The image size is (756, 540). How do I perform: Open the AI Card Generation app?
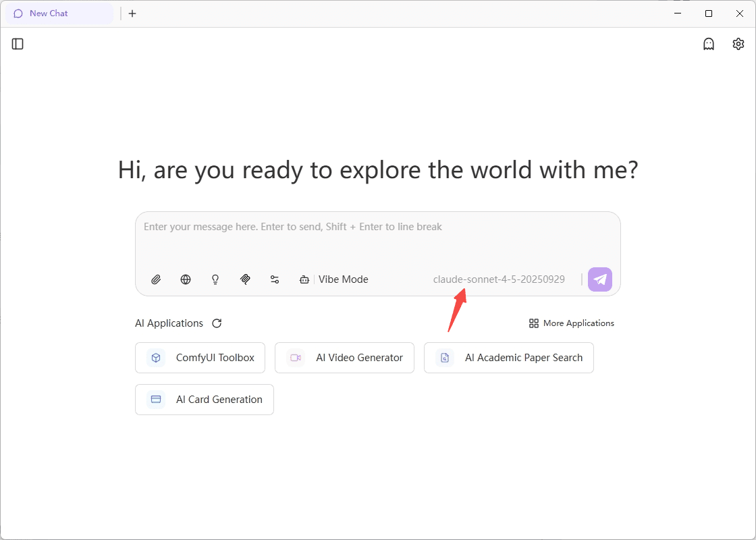[x=205, y=400]
